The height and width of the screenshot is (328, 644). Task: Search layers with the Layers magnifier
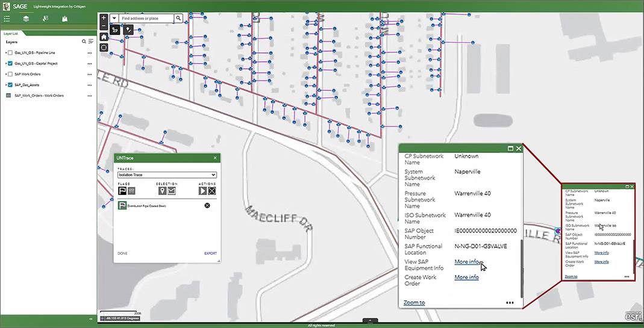84,42
